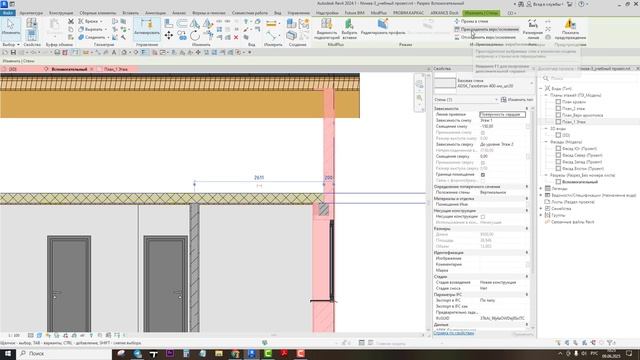Toggle Structural (Несущие конструкции) checkbox
The image size is (640, 360).
click(483, 217)
